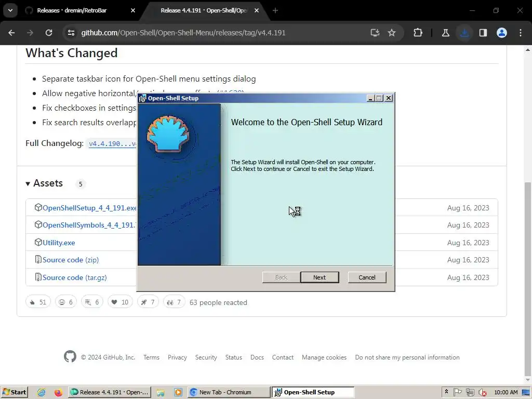Close the Release 4.4.191 tab
The image size is (532, 399).
tap(257, 10)
